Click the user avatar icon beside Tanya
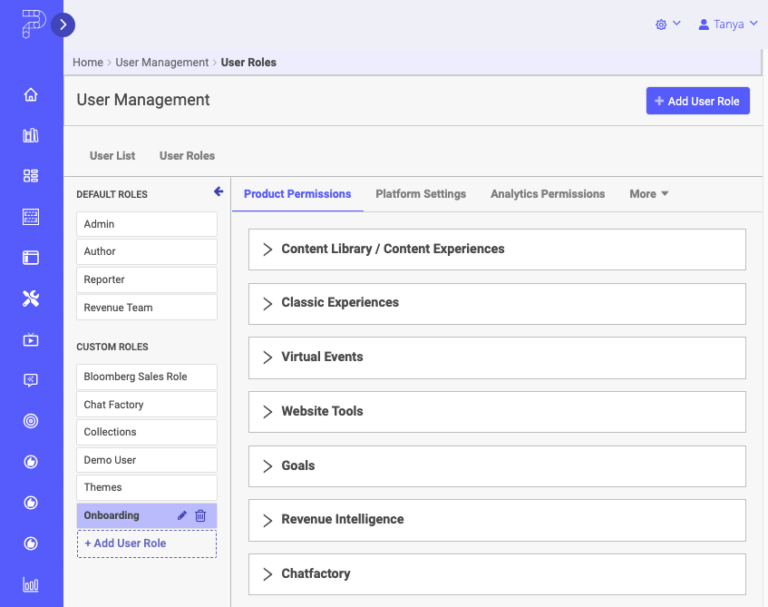This screenshot has width=768, height=607. (x=703, y=24)
